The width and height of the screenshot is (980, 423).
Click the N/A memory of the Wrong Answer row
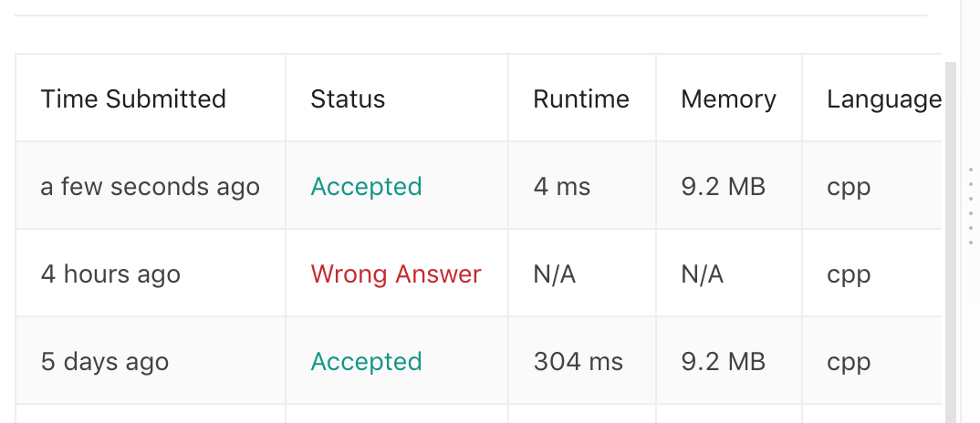pyautogui.click(x=702, y=274)
